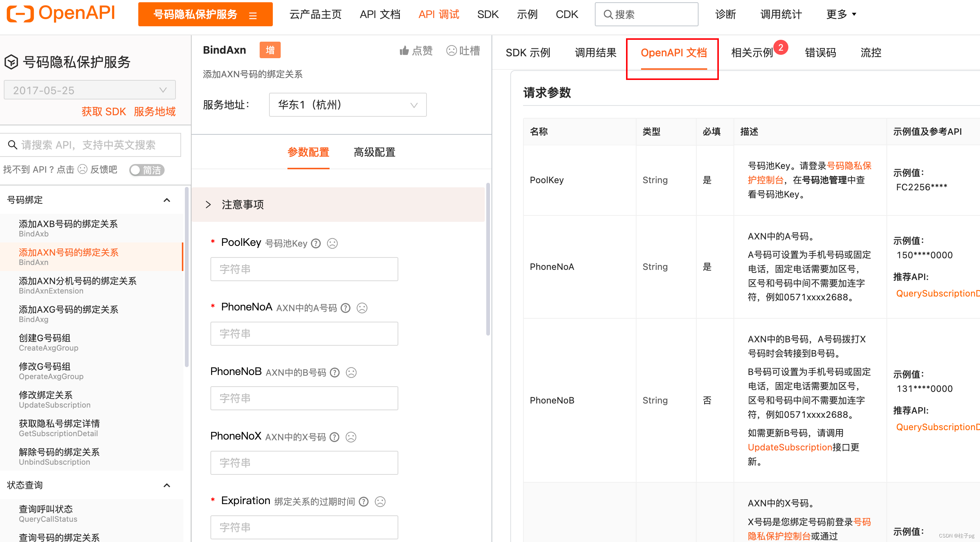This screenshot has height=542, width=980.
Task: Click the face icon next to 反馈吧
Action: point(82,170)
